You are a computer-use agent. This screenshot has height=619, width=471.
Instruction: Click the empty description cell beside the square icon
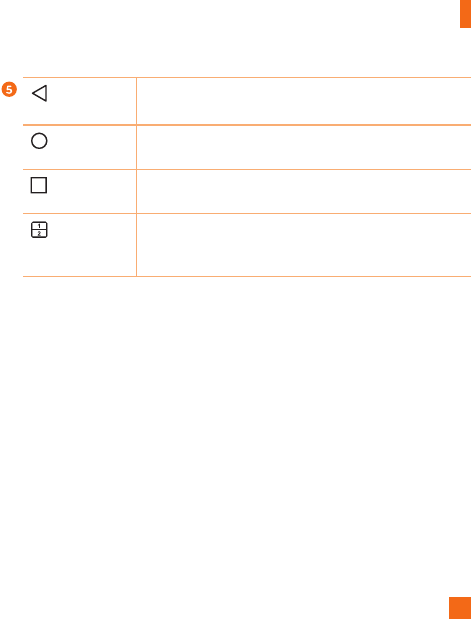[x=304, y=191]
